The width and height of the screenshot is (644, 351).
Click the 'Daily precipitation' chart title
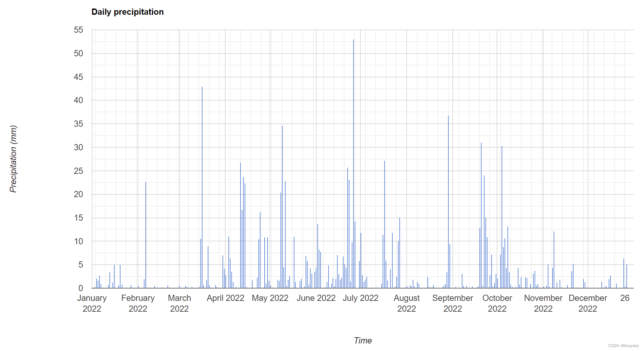(127, 12)
